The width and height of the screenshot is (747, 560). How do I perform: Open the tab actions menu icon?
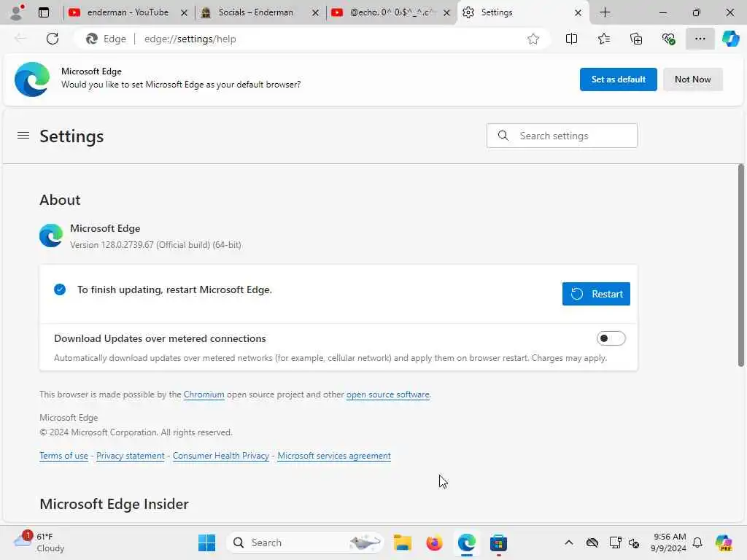(44, 12)
